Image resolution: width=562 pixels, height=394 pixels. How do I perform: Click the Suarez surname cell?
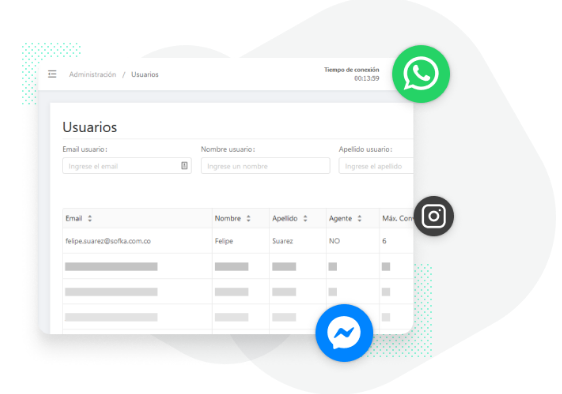click(x=282, y=241)
